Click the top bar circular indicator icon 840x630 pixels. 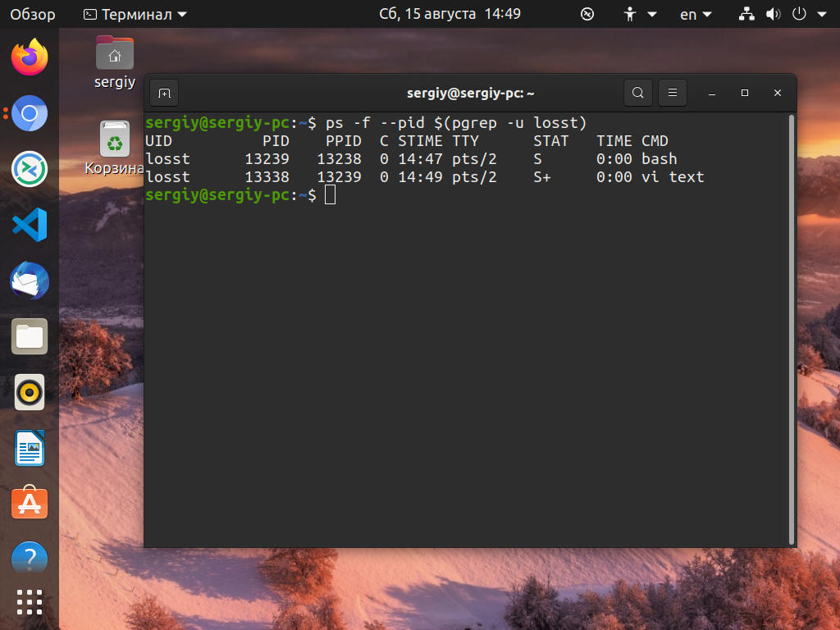point(587,14)
